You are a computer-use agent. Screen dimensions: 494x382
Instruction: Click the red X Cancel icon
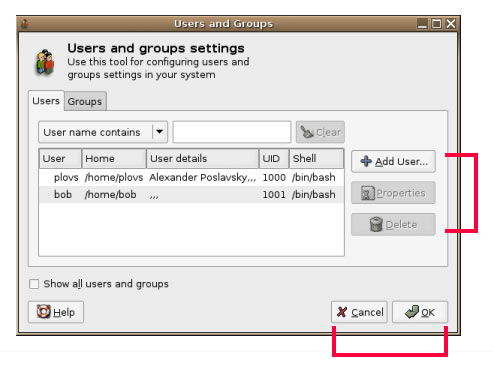[x=342, y=312]
